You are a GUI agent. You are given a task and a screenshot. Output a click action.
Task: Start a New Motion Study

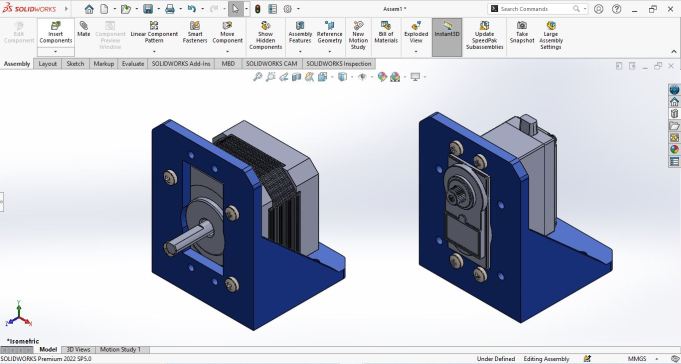(x=358, y=35)
